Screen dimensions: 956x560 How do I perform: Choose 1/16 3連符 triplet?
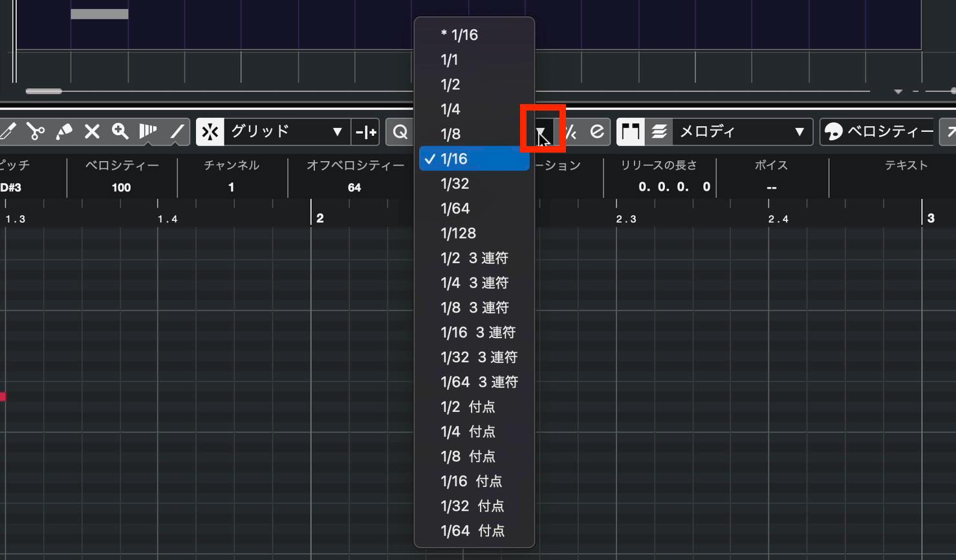pos(474,332)
